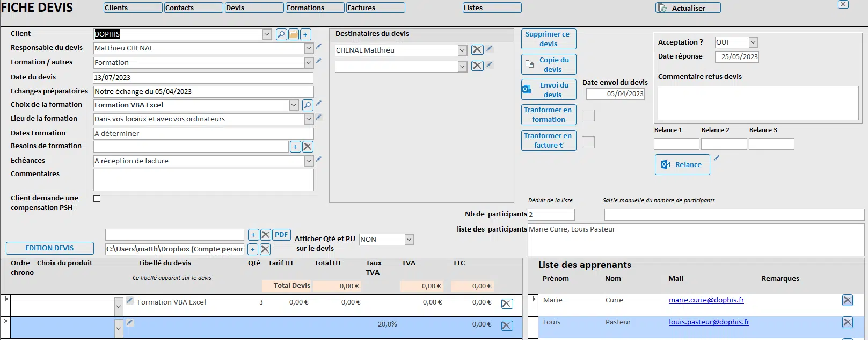Viewport: 868px width, 340px height.
Task: Click the magnifier icon beside Formation VBA Excel
Action: point(308,105)
